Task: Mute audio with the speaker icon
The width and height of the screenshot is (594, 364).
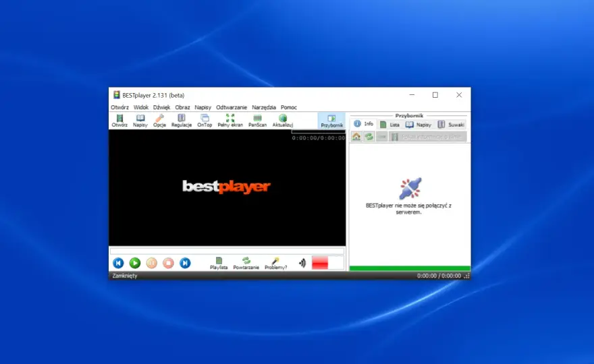Action: coord(302,263)
